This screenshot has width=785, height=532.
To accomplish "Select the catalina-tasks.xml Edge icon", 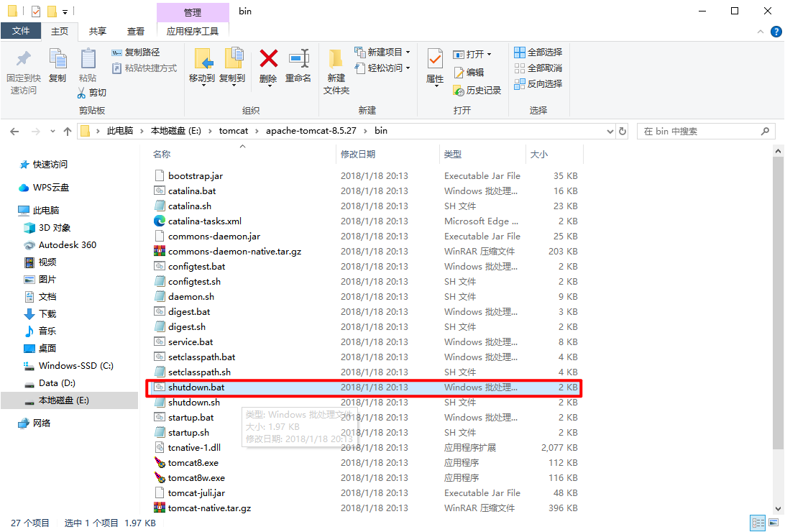I will click(159, 221).
